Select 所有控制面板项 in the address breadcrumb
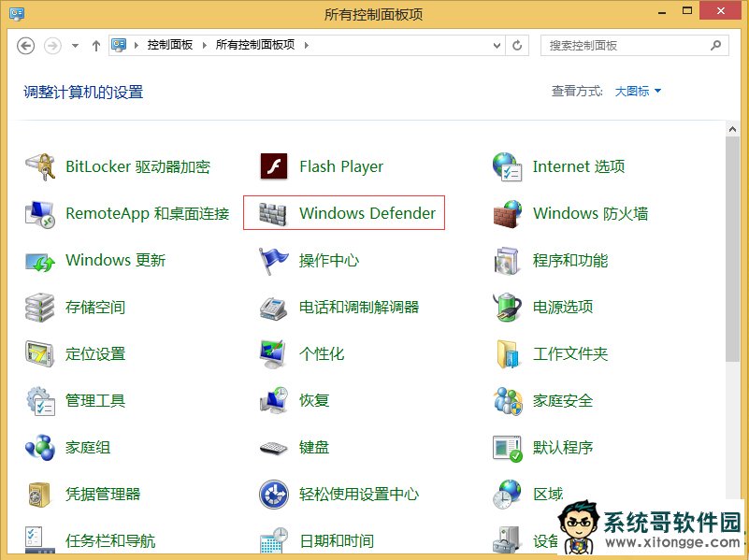 255,45
